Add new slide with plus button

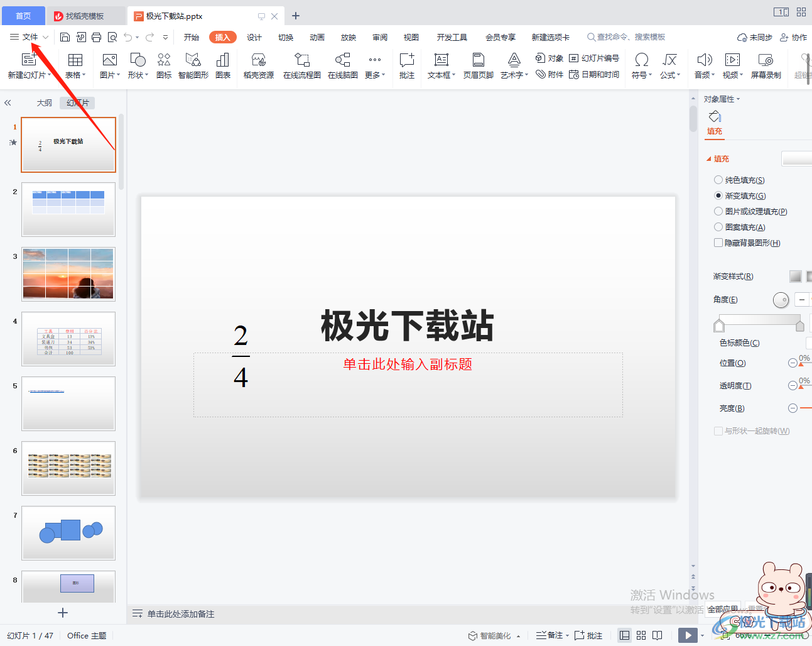62,613
